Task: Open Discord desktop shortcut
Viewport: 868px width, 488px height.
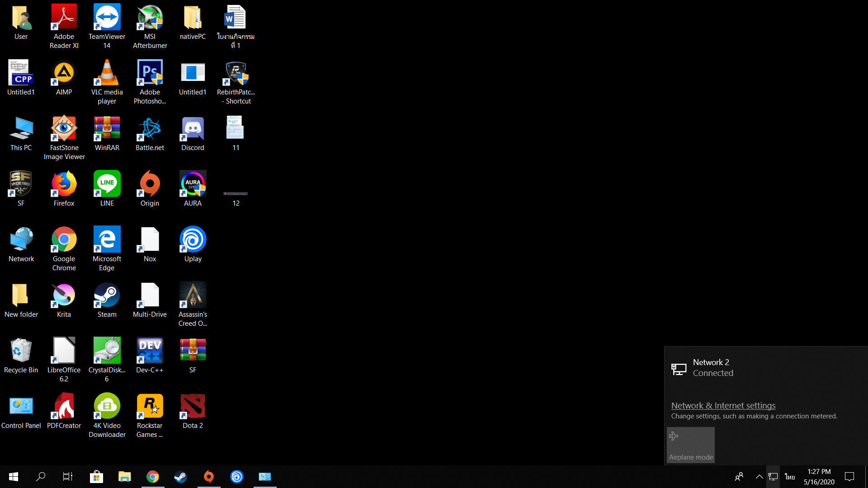Action: pos(193,134)
